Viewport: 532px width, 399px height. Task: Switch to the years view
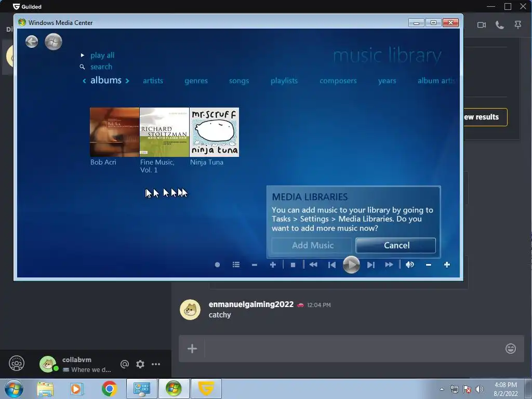[387, 81]
